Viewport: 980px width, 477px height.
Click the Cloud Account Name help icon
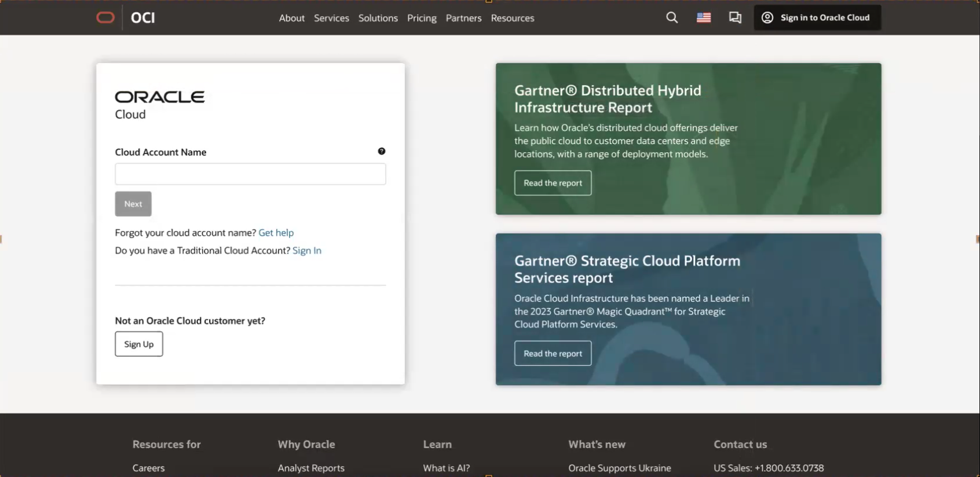click(x=382, y=151)
